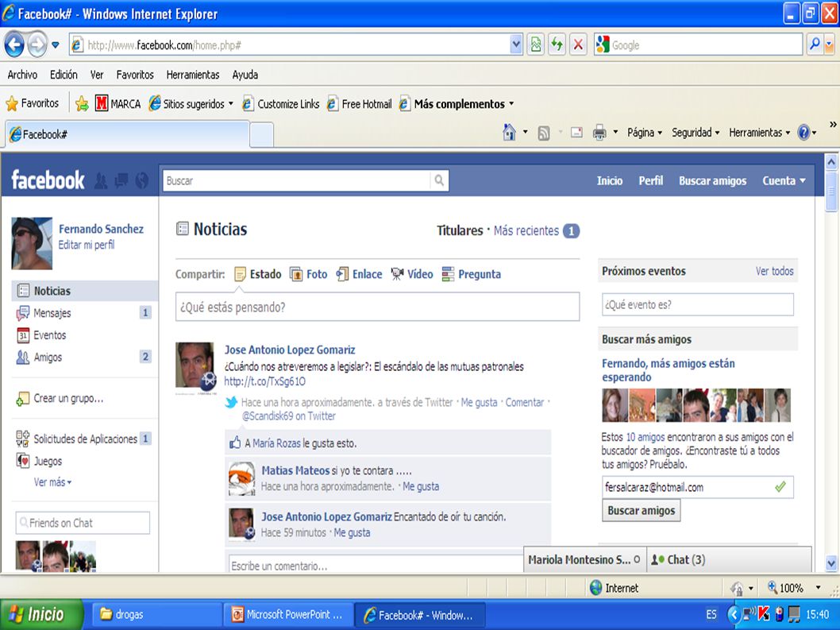This screenshot has width=840, height=630.
Task: Click the Windows Inicio start button
Action: coord(42,614)
